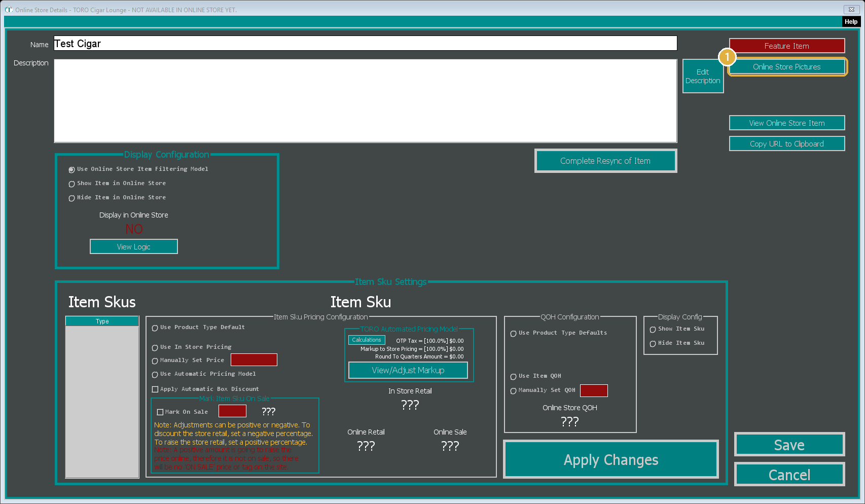This screenshot has height=504, width=865.
Task: Click the Save button
Action: (x=789, y=445)
